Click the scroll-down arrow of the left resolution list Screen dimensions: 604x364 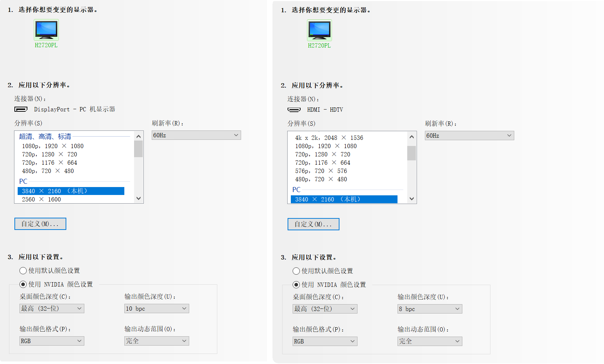tap(138, 198)
